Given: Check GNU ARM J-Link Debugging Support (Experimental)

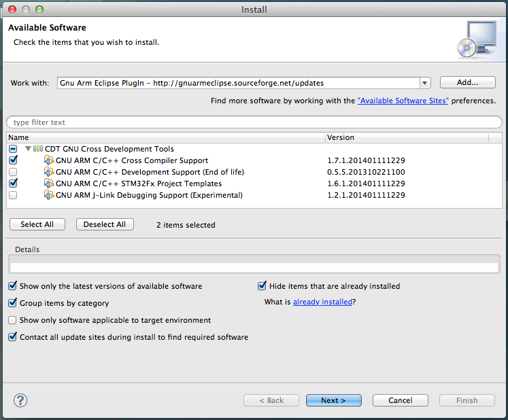Looking at the screenshot, I should point(13,195).
